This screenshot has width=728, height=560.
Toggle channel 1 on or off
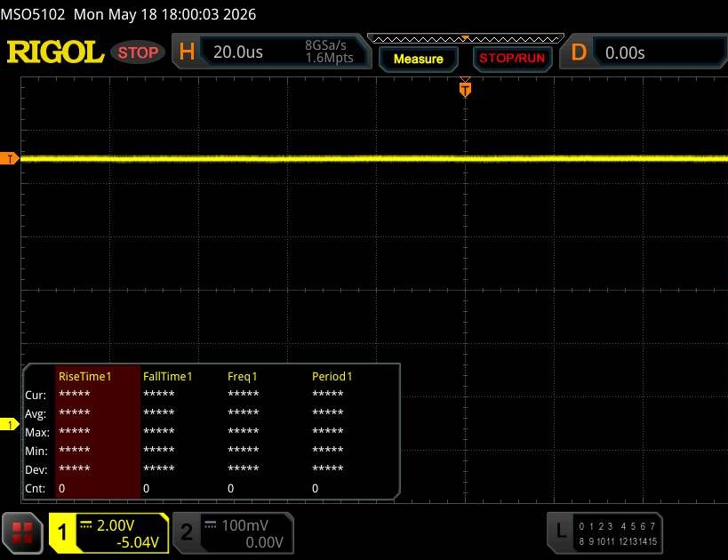[x=62, y=533]
